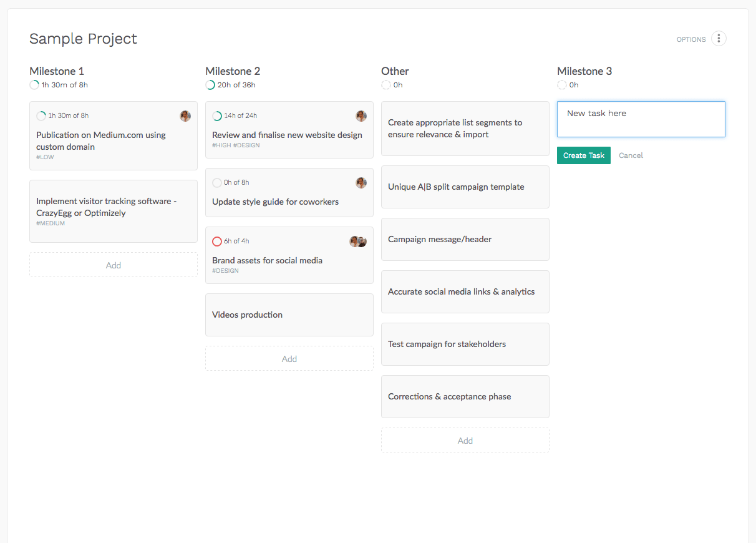Image resolution: width=756 pixels, height=543 pixels.
Task: Click Milestone 2 progress ring showing 20h of 36h
Action: point(210,85)
